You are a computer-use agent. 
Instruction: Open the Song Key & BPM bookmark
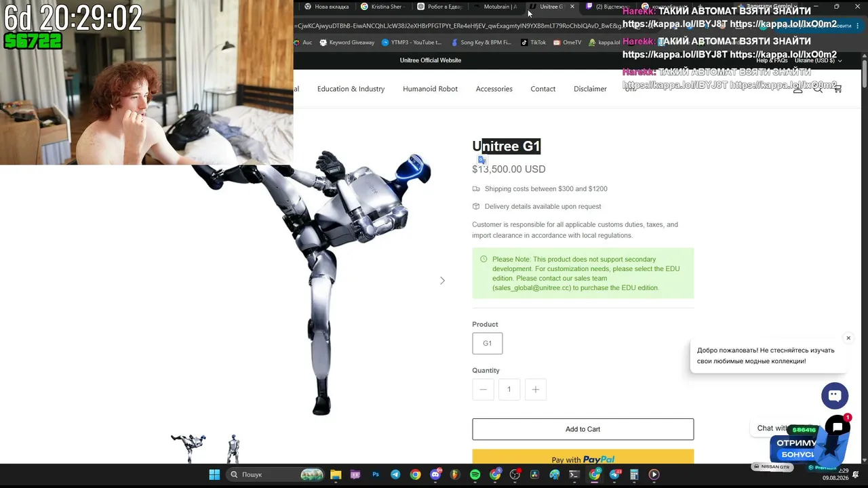(481, 42)
